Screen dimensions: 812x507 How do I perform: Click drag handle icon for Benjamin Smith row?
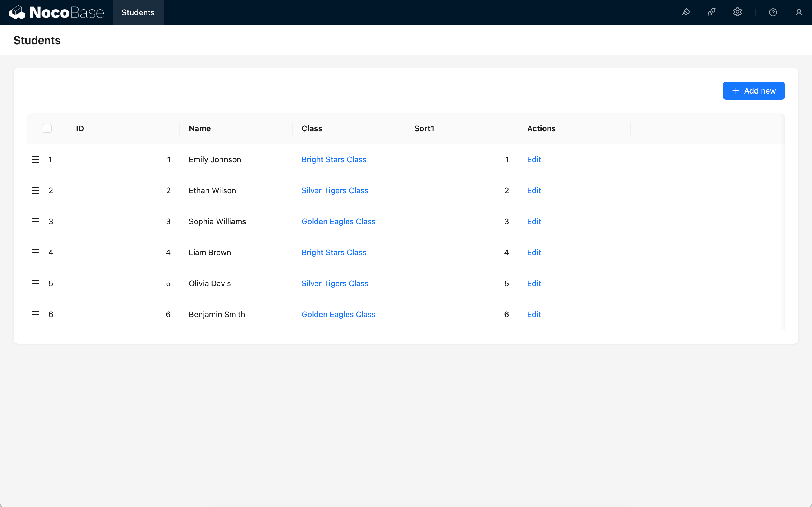(x=36, y=315)
